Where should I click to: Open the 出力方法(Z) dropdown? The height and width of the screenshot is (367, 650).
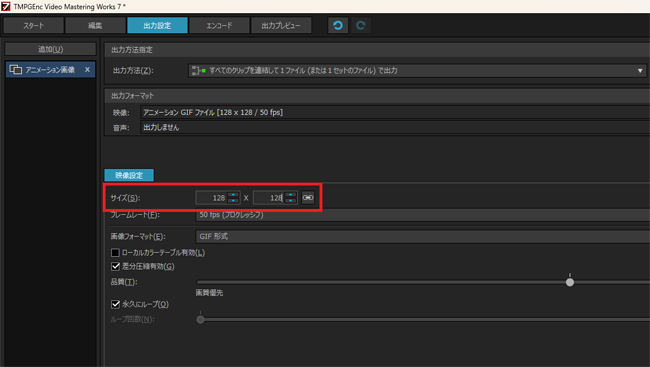point(417,70)
